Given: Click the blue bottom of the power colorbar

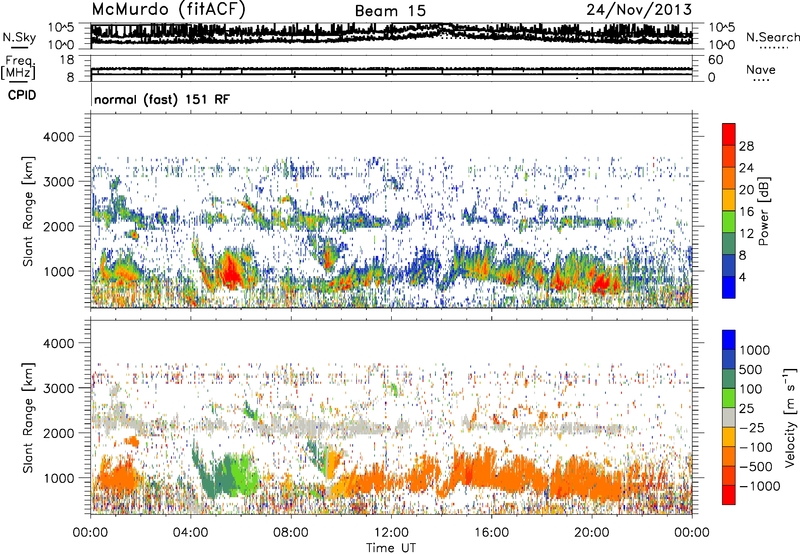Looking at the screenshot, I should (x=729, y=287).
